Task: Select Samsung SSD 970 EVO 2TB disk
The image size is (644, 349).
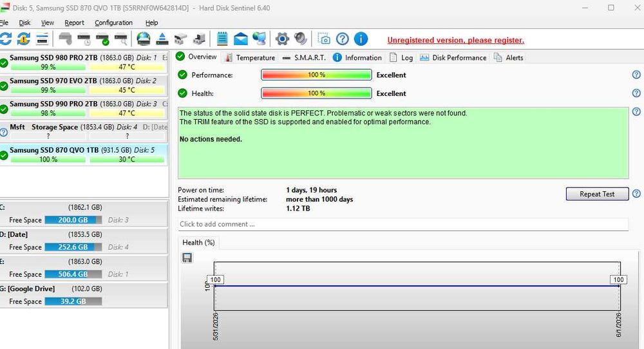Action: click(x=84, y=85)
